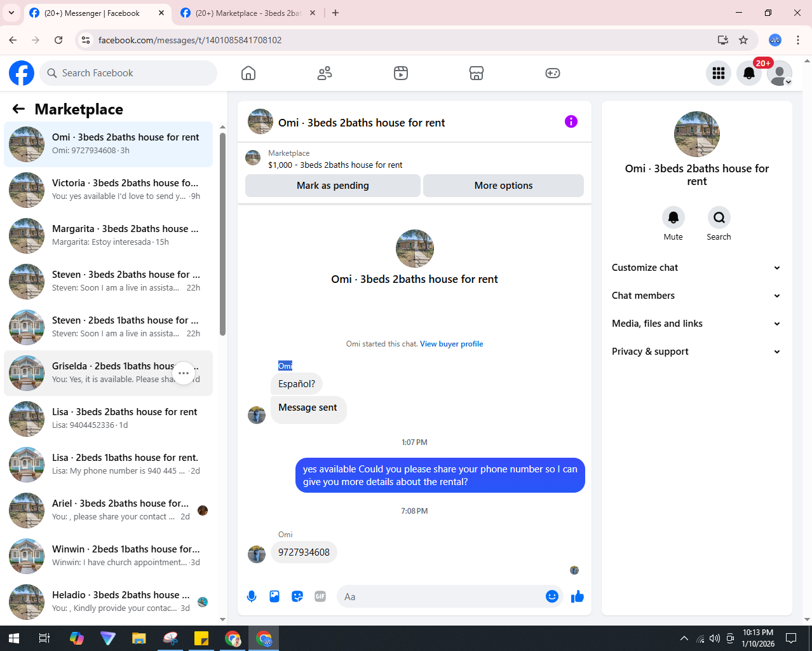Open Heladio 3beds 2baths conversation
The width and height of the screenshot is (812, 651).
pos(109,602)
